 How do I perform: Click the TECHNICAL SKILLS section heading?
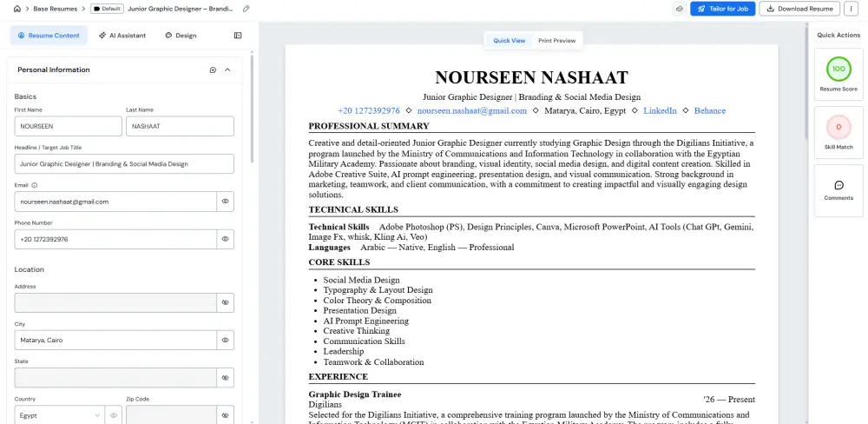(353, 209)
